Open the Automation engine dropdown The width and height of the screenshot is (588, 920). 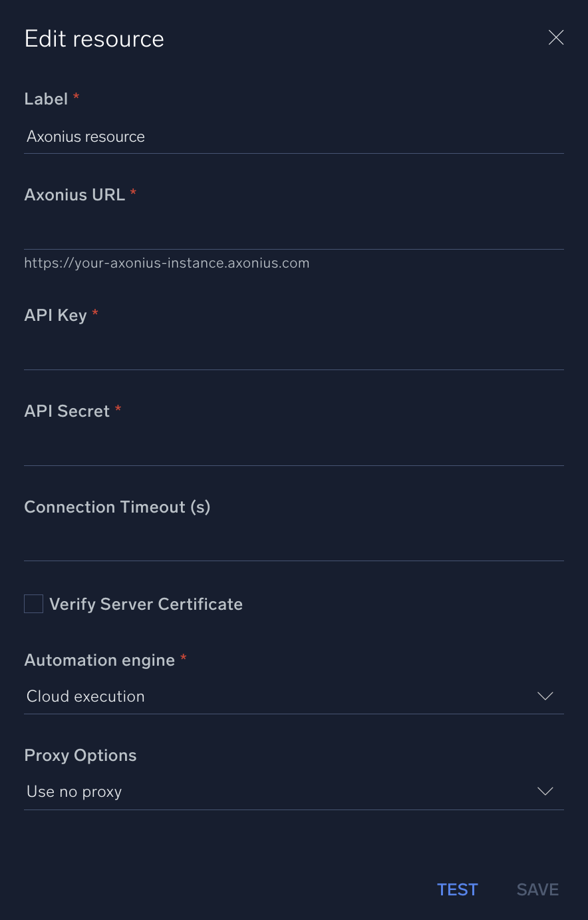(x=293, y=696)
